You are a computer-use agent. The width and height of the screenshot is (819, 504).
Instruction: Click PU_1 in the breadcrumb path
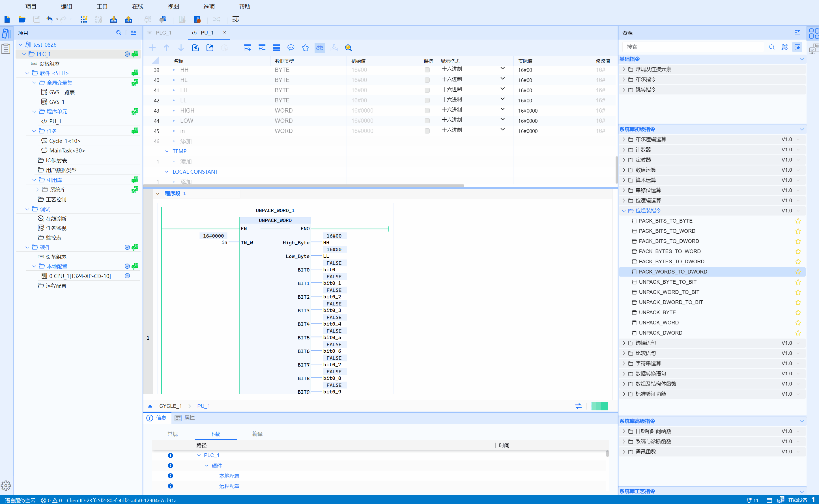[x=203, y=406]
